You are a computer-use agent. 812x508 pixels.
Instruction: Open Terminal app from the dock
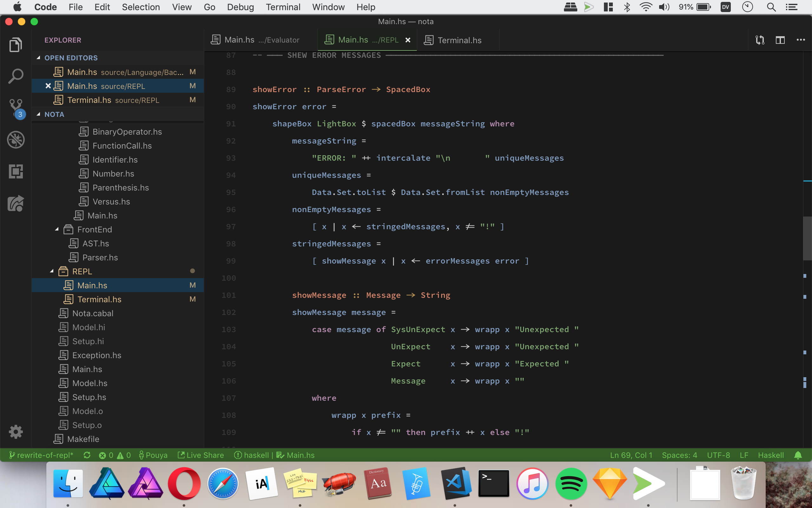[x=494, y=484]
